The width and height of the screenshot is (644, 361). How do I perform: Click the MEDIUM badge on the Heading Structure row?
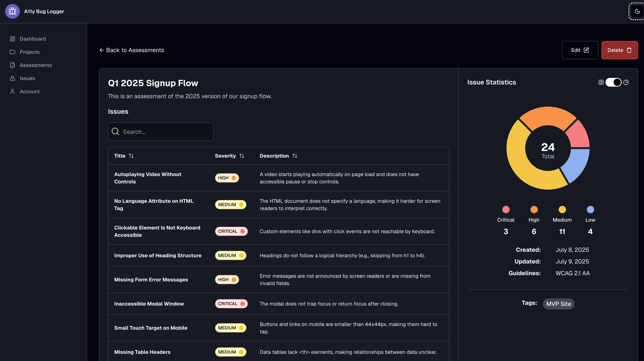click(231, 255)
